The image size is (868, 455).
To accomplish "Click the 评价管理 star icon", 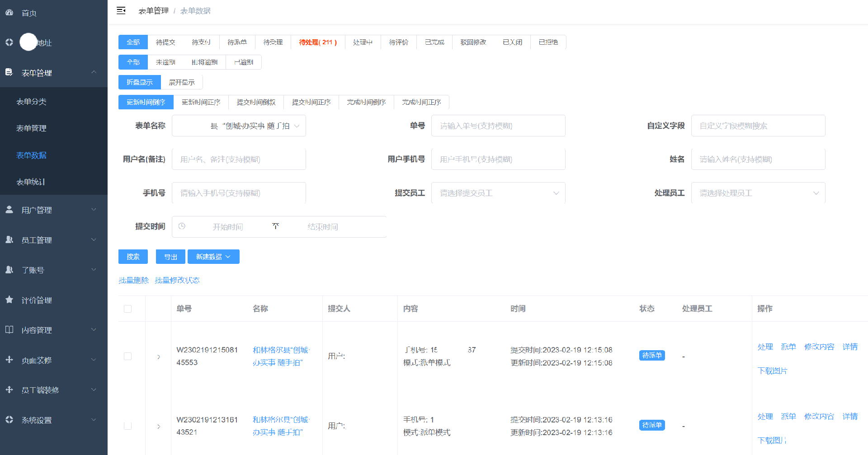I will 9,300.
